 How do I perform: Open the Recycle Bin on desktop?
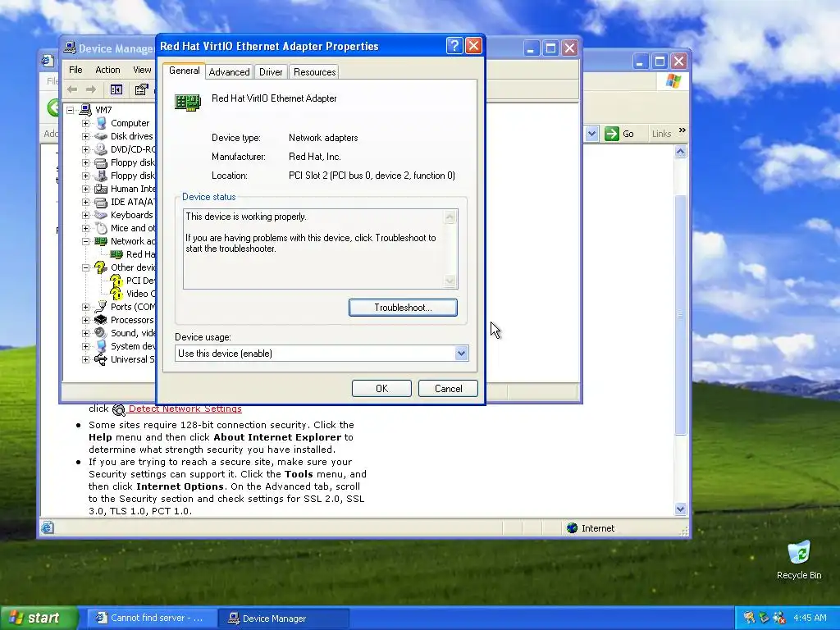coord(799,559)
